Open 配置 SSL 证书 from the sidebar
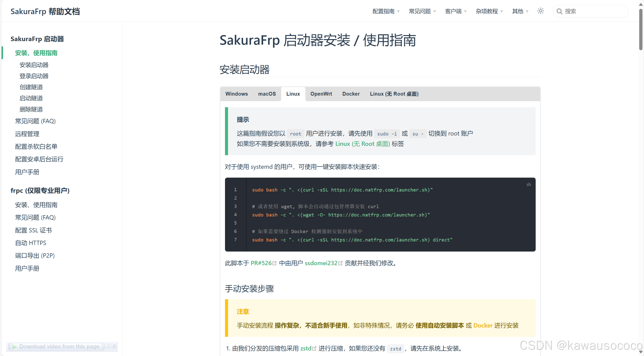 (x=33, y=230)
